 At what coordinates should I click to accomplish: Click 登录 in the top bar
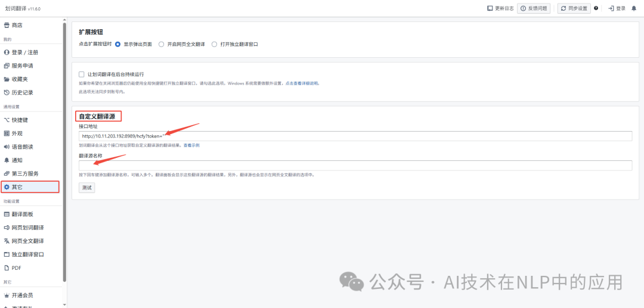coord(617,8)
